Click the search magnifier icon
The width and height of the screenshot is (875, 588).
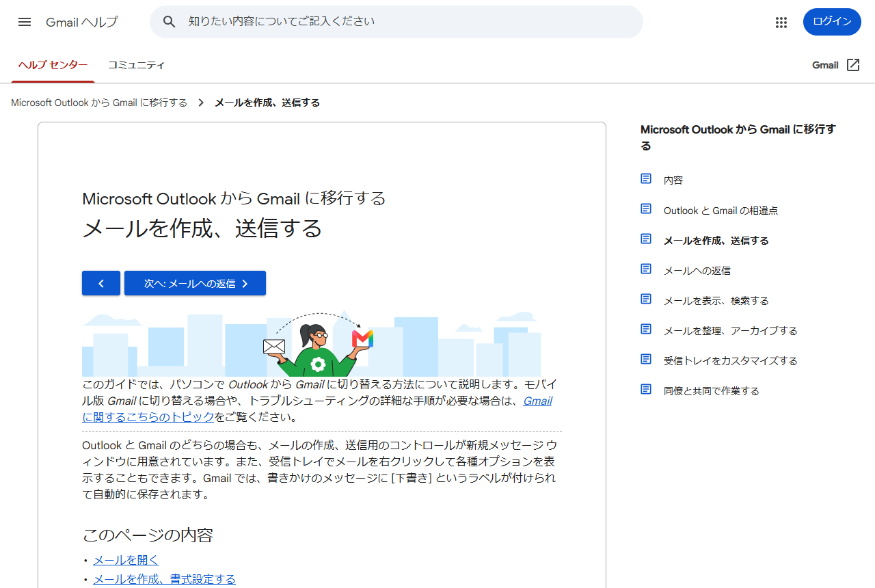click(170, 22)
